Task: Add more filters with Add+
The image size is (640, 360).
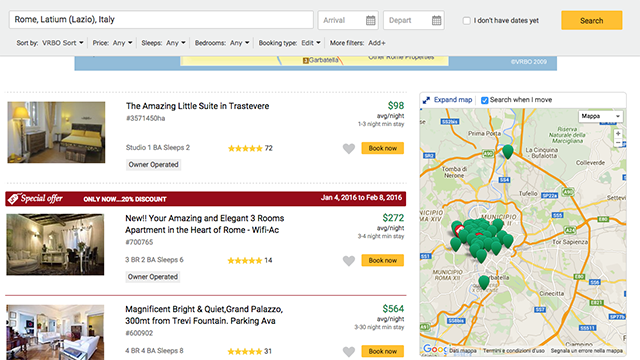Action: (x=377, y=43)
